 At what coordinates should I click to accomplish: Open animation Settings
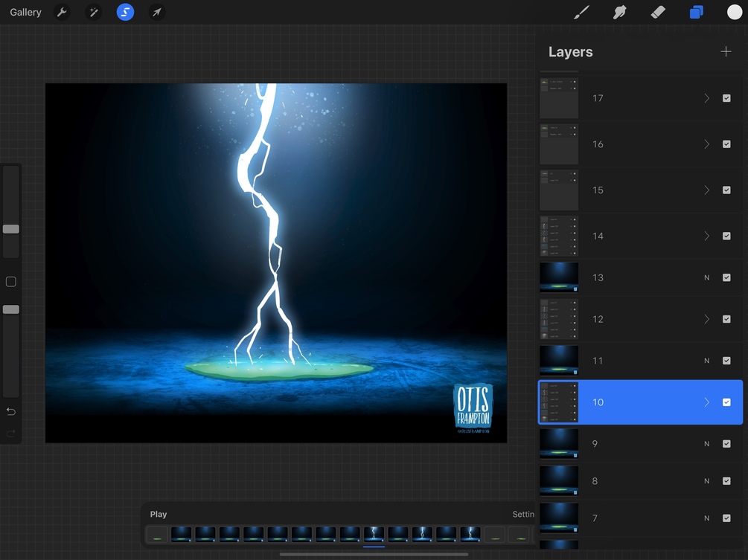tap(522, 514)
